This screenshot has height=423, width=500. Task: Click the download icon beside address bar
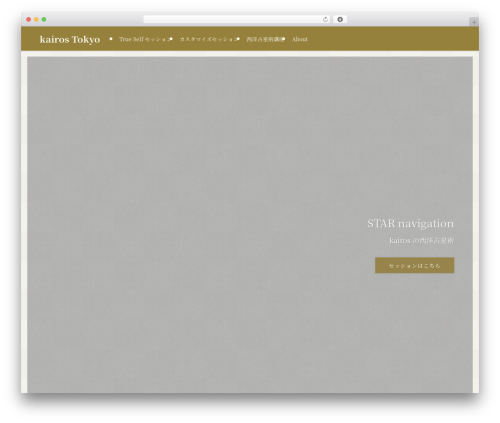click(x=340, y=20)
